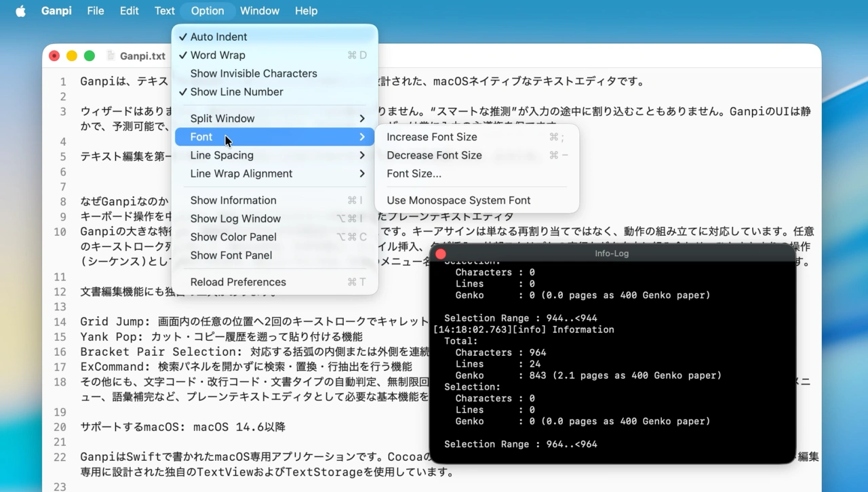Choose Increase Font Size
The width and height of the screenshot is (868, 492).
click(477, 137)
